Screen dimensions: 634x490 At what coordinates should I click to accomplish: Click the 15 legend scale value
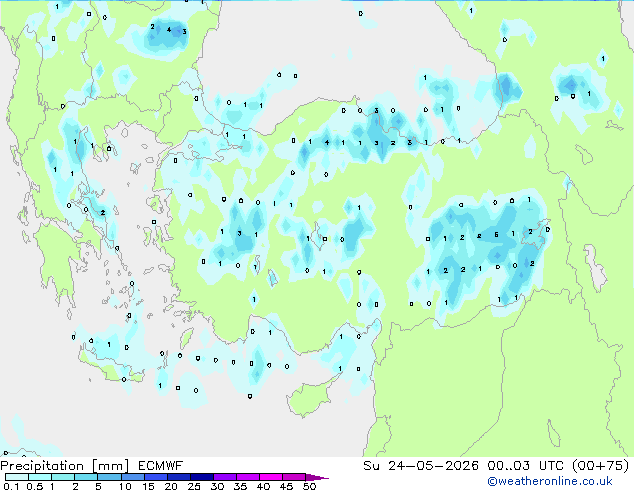[148, 486]
